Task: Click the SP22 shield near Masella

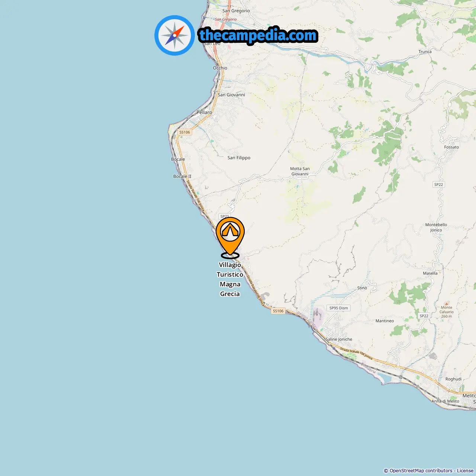Action: (x=424, y=316)
